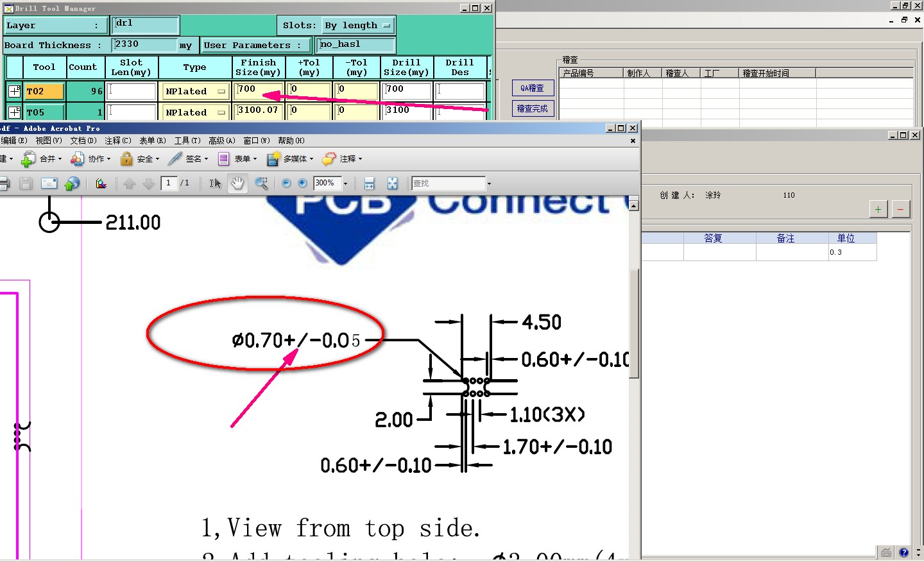Click the Find (查找) search box
The image size is (924, 562).
click(x=449, y=183)
